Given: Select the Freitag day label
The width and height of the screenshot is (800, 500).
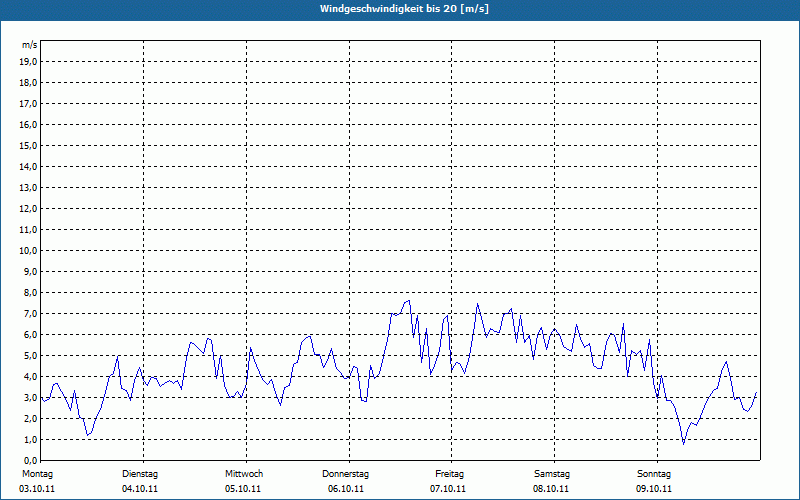Looking at the screenshot, I should coord(449,474).
